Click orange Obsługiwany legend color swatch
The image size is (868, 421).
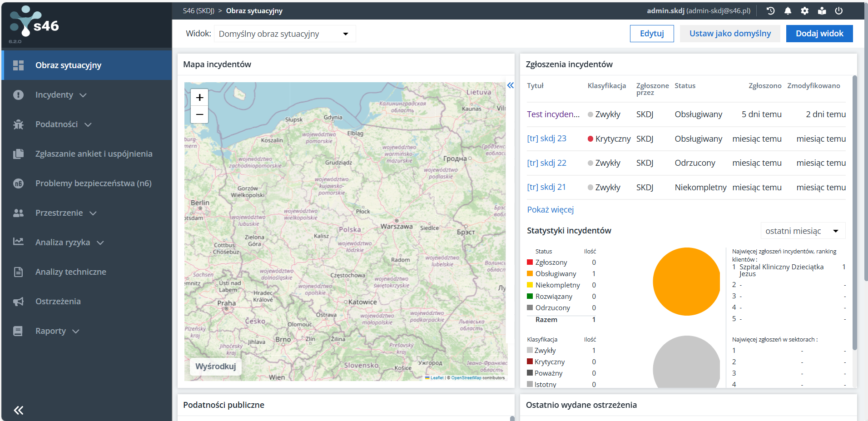point(530,273)
